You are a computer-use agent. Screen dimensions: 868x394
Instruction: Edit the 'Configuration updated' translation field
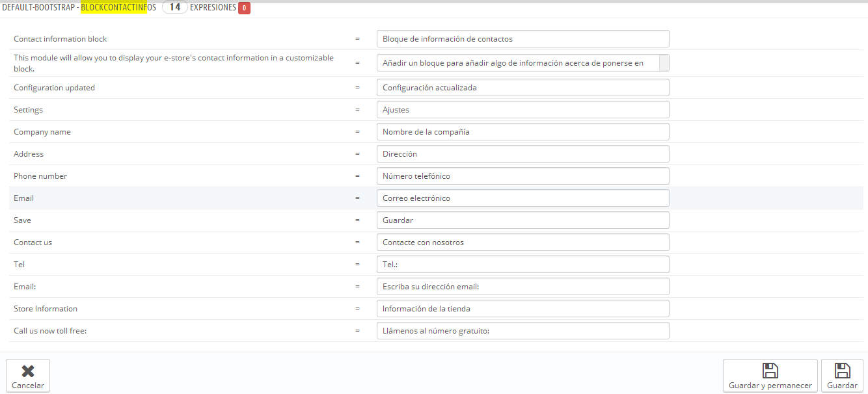[522, 88]
